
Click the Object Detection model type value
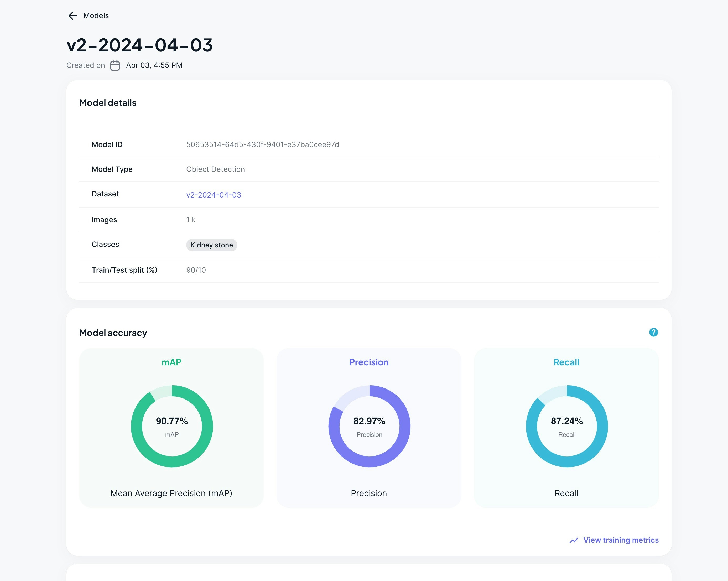tap(215, 169)
